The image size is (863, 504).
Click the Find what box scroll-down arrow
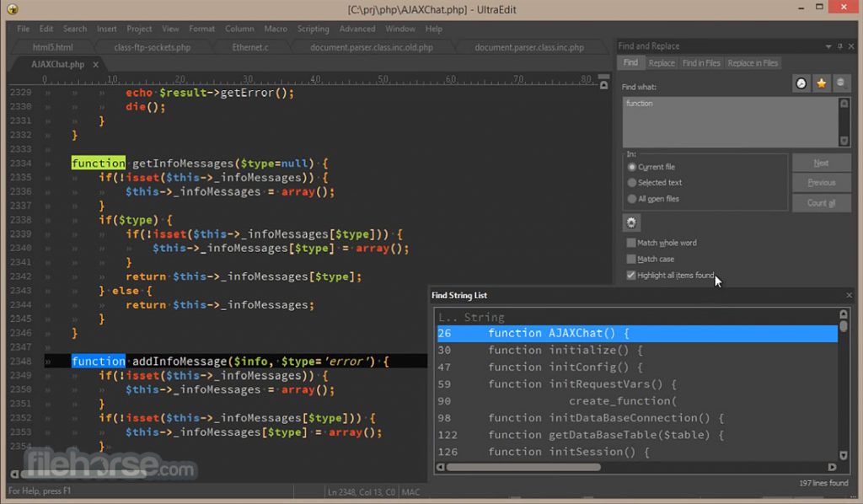coord(844,141)
